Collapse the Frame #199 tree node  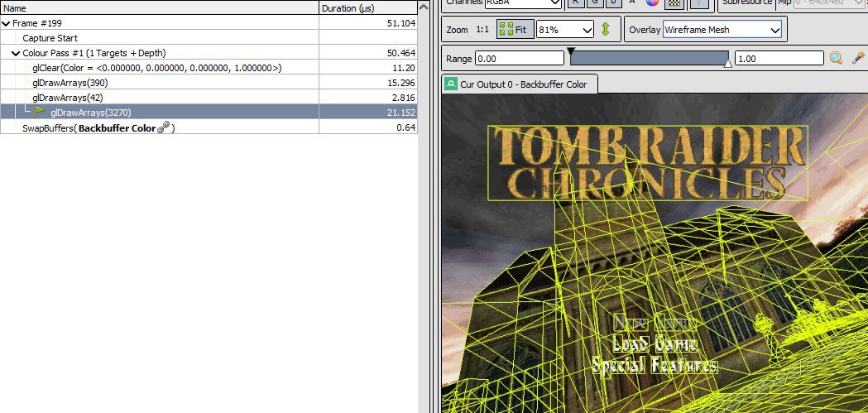6,23
